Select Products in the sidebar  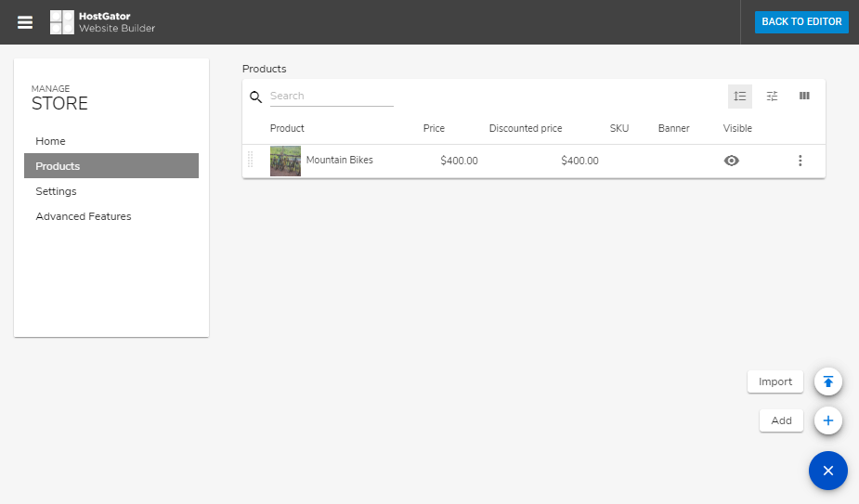[58, 166]
